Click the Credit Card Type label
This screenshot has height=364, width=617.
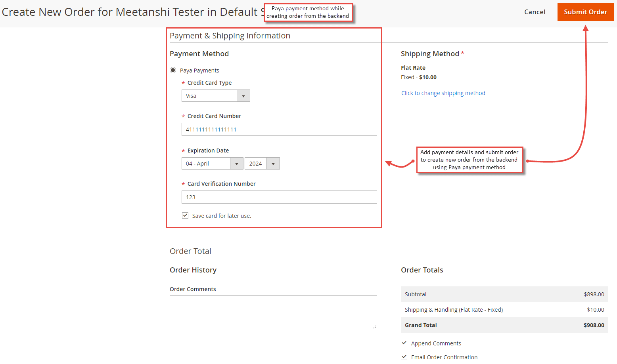209,83
